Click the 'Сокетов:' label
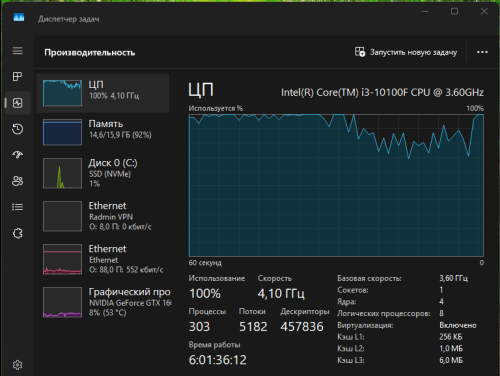The height and width of the screenshot is (376, 500). coord(353,290)
